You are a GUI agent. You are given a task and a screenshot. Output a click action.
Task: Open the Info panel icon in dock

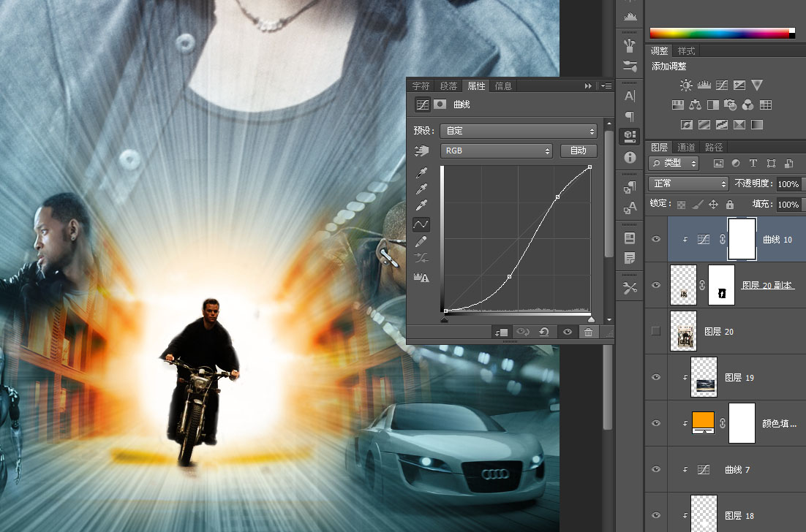[630, 158]
